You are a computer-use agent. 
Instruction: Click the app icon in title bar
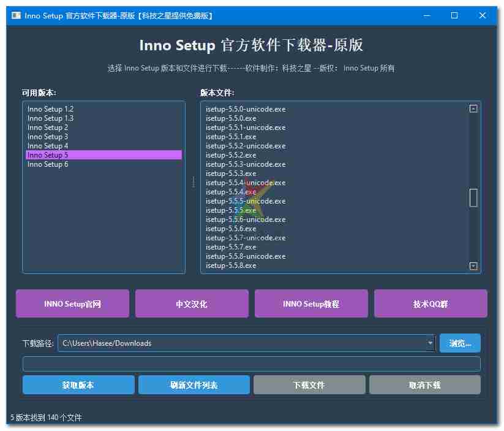(x=17, y=15)
